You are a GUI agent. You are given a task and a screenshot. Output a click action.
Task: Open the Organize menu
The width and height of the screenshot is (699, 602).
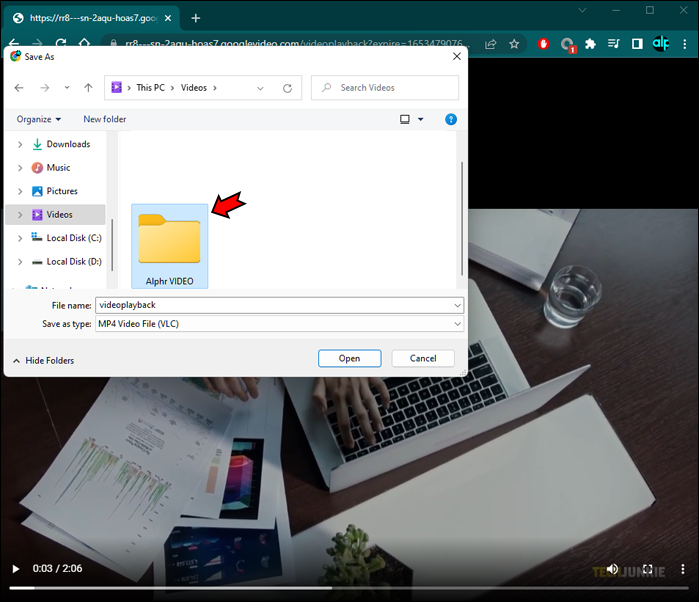coord(39,119)
